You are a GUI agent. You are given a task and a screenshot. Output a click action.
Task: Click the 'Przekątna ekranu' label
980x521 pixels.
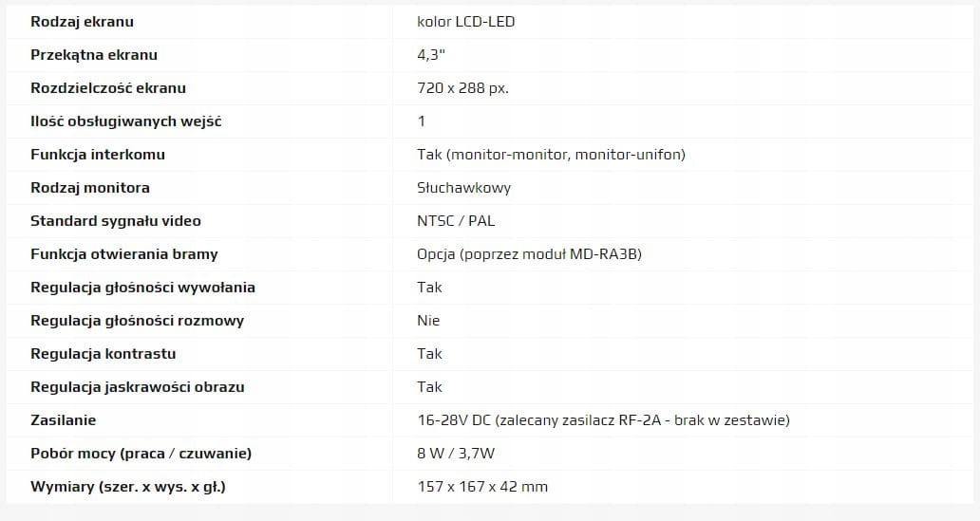coord(94,54)
